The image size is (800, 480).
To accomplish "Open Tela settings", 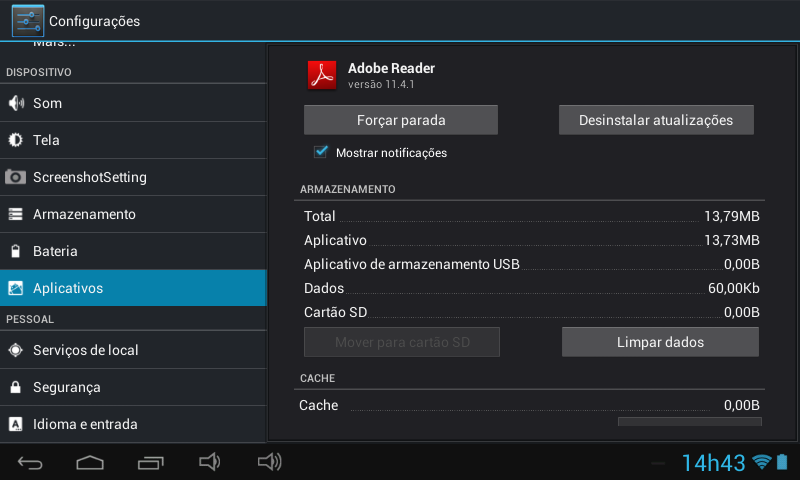I will coord(133,140).
